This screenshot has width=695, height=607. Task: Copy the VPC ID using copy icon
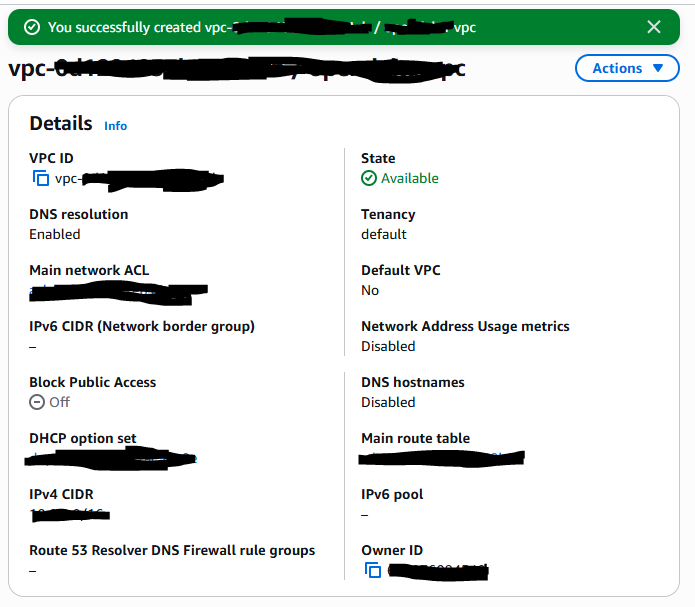point(41,178)
